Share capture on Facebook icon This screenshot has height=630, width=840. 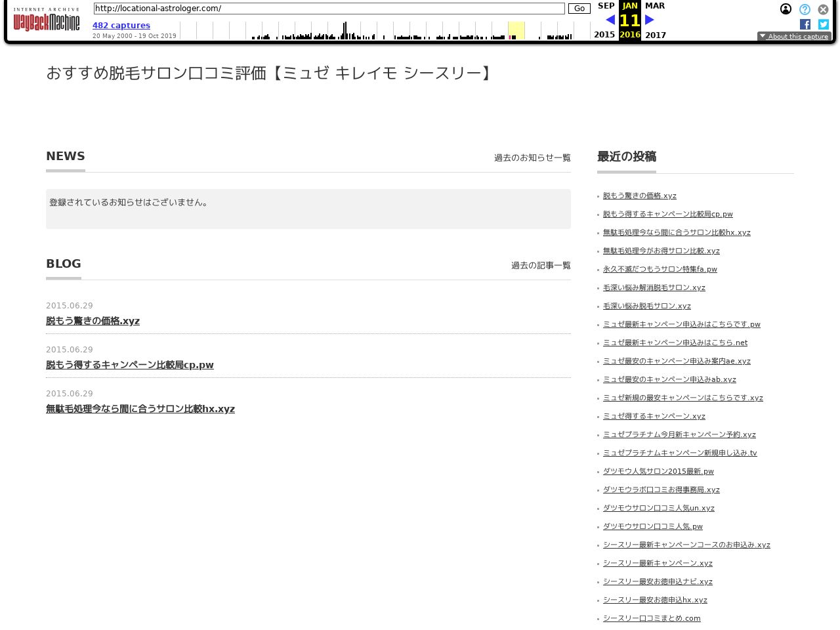[x=805, y=24]
